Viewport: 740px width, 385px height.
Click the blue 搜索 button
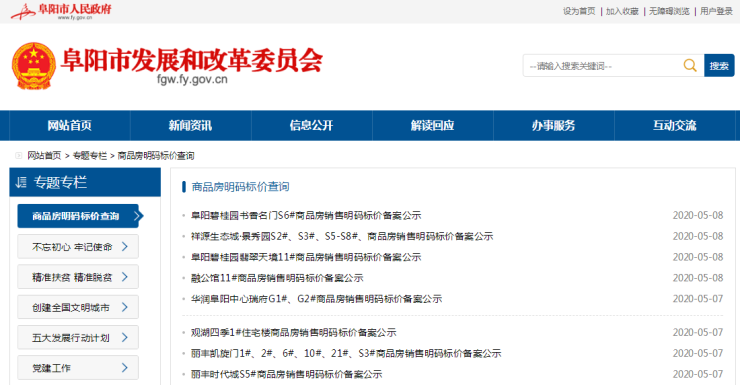coord(719,66)
